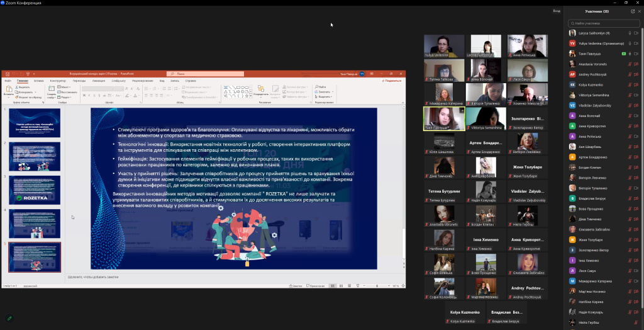Switch to the Переходы ribbon tab
Image resolution: width=644 pixels, height=330 pixels.
[x=79, y=81]
